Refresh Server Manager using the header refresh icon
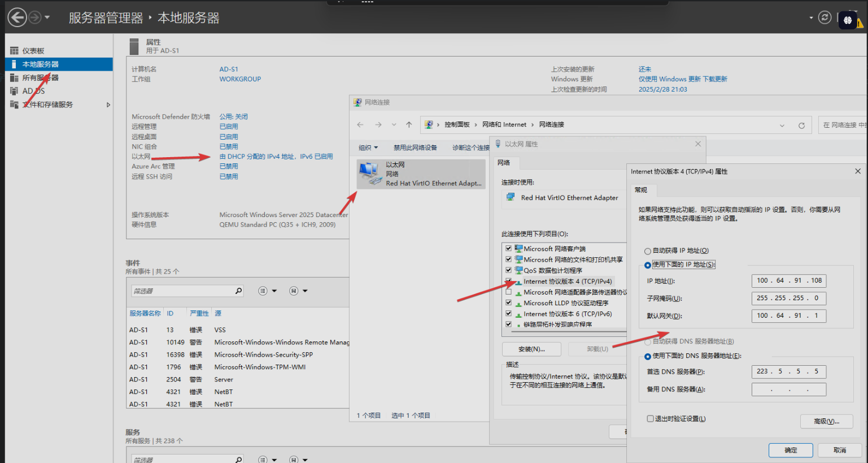This screenshot has width=868, height=463. (825, 18)
